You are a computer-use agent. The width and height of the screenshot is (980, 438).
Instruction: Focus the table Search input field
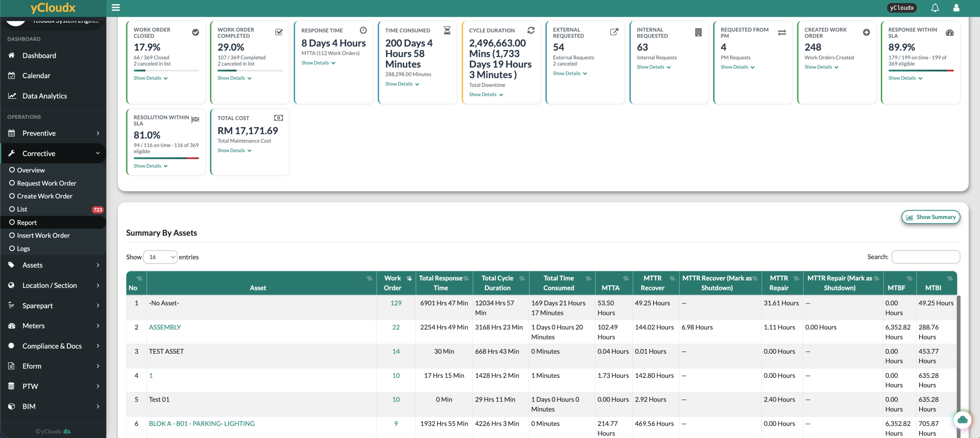926,257
